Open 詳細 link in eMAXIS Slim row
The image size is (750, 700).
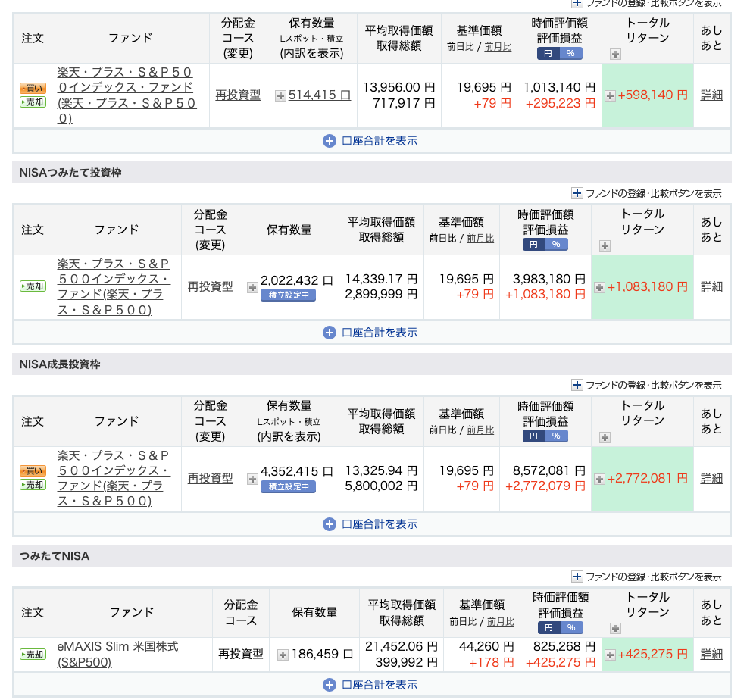click(711, 654)
